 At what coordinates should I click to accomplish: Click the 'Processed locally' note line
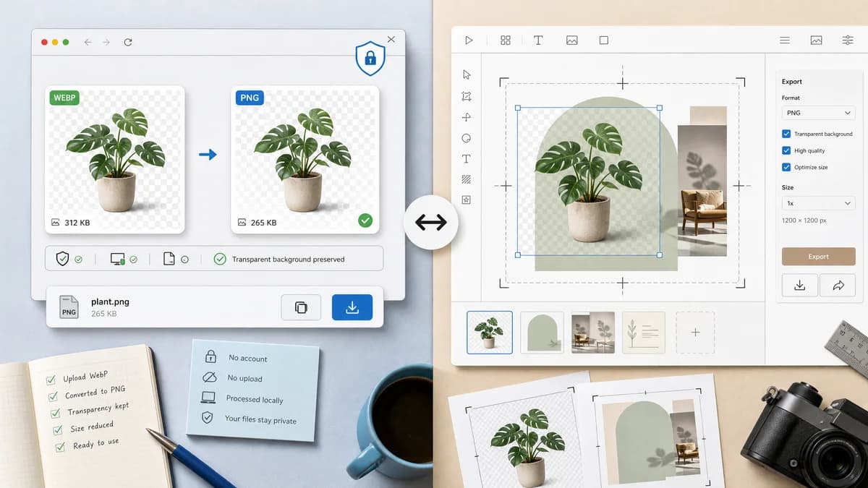tap(254, 399)
